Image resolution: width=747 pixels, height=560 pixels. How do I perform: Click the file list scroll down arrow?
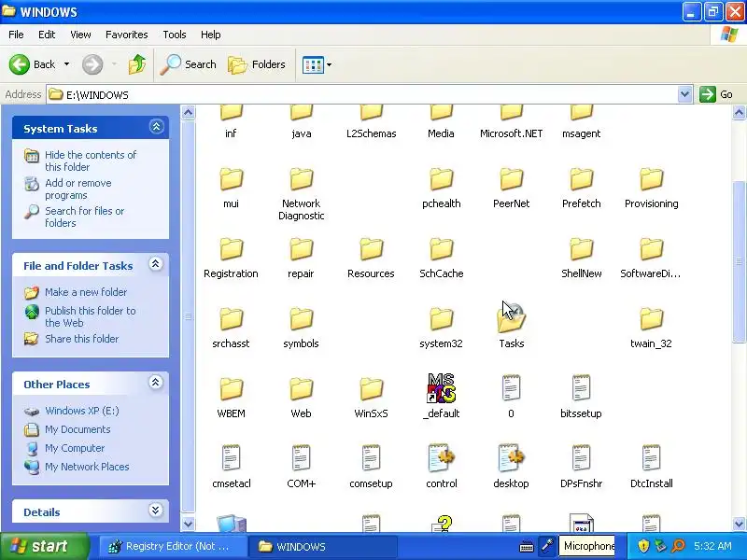[739, 525]
